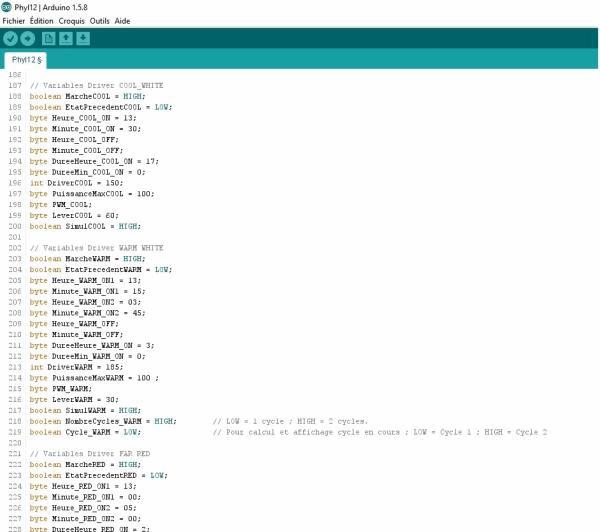Image resolution: width=600 pixels, height=532 pixels.
Task: Click the line 'byte Heure_WARM_ON2 = 03;'
Action: (x=85, y=302)
